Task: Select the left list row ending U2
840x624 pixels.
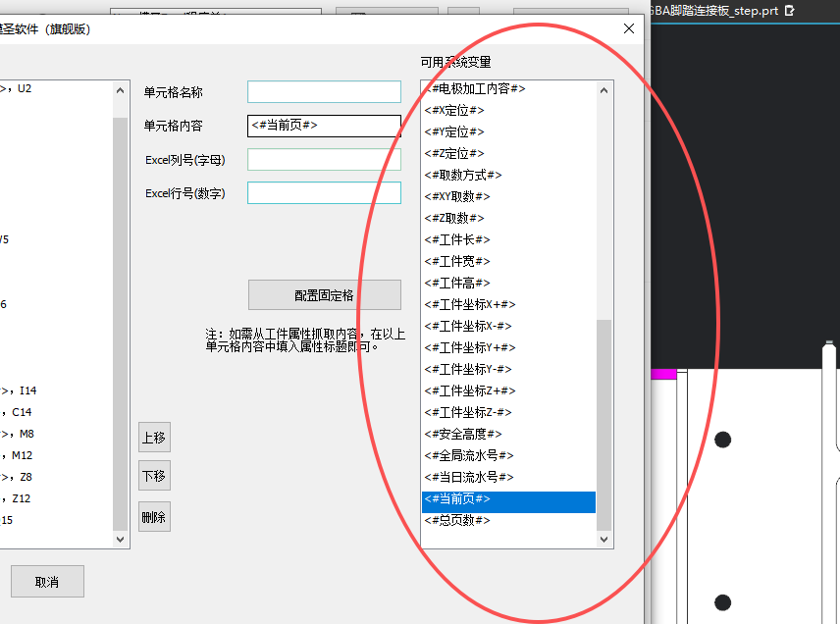Action: (56, 88)
